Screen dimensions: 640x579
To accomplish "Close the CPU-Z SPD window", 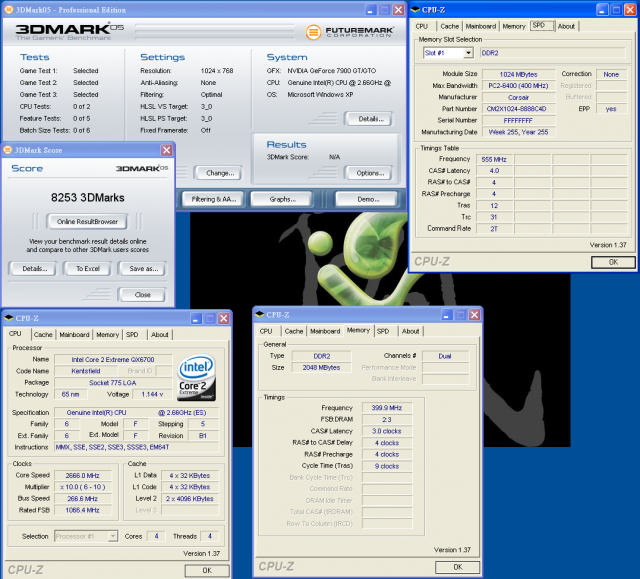I will [630, 10].
